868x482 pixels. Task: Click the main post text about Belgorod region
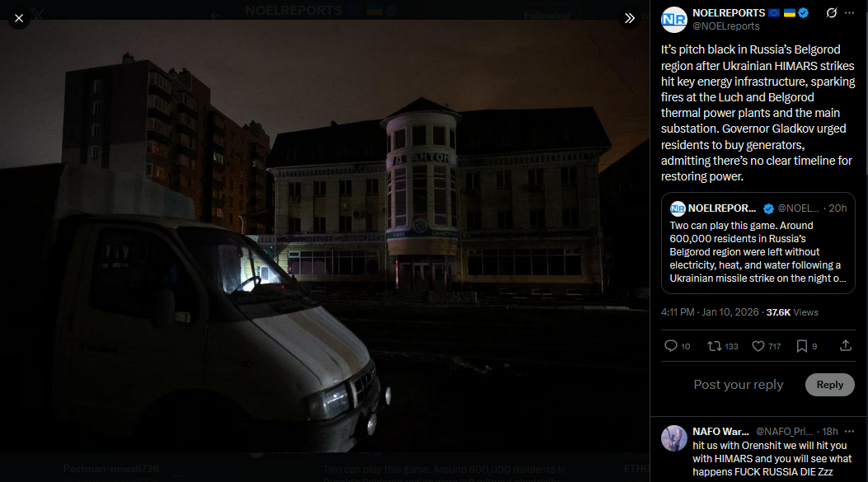click(758, 113)
